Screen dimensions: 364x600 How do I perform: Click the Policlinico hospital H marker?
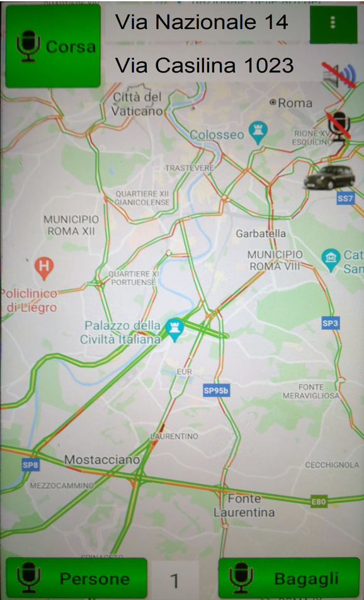(44, 268)
